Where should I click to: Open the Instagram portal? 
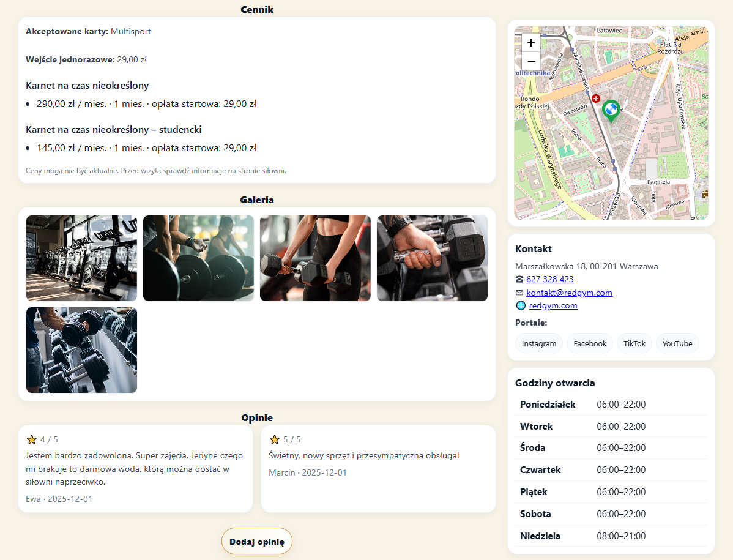click(x=539, y=343)
